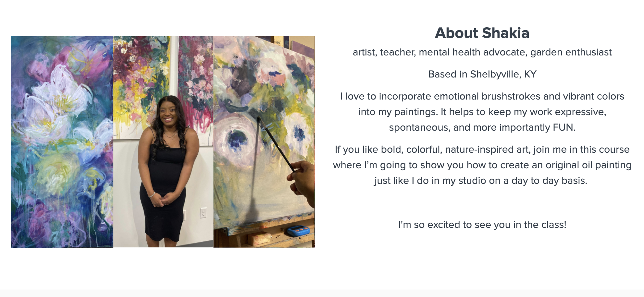Click the "just like I do in my studio" line
Viewport: 644px width, 297px height.
(480, 181)
